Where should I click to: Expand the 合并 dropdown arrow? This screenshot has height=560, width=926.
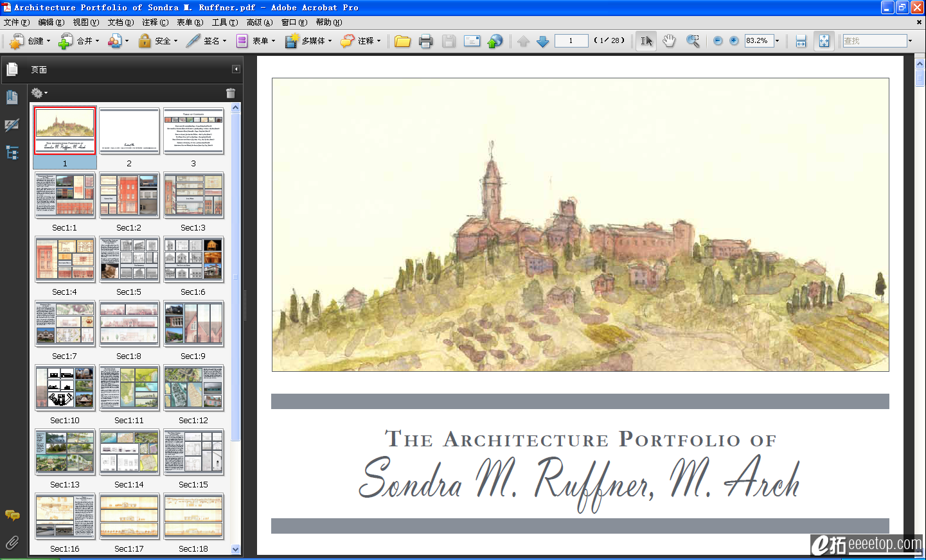[97, 41]
